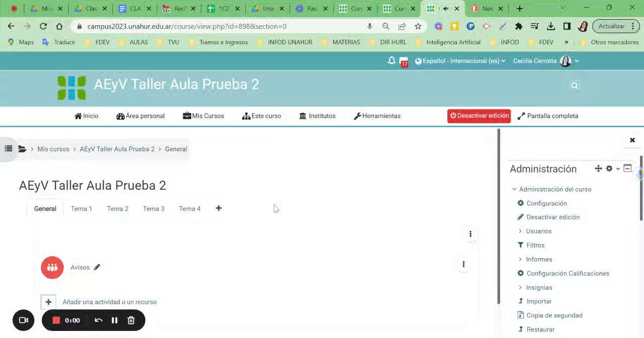This screenshot has width=644, height=338.
Task: Collapse the Administración block with minus icon
Action: 627,168
